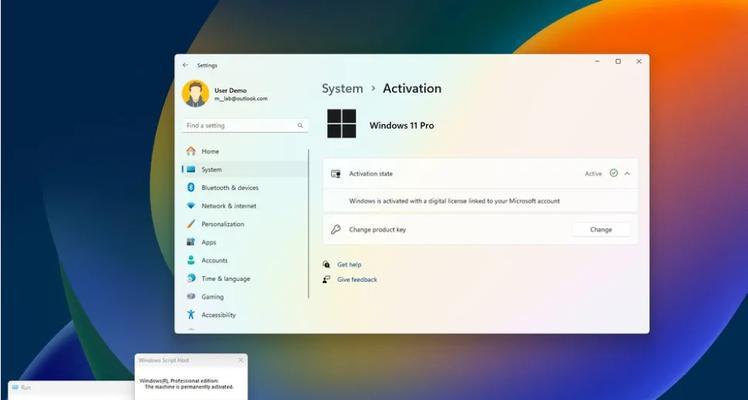The height and width of the screenshot is (400, 748).
Task: Click the digital license activation message
Action: click(x=454, y=201)
